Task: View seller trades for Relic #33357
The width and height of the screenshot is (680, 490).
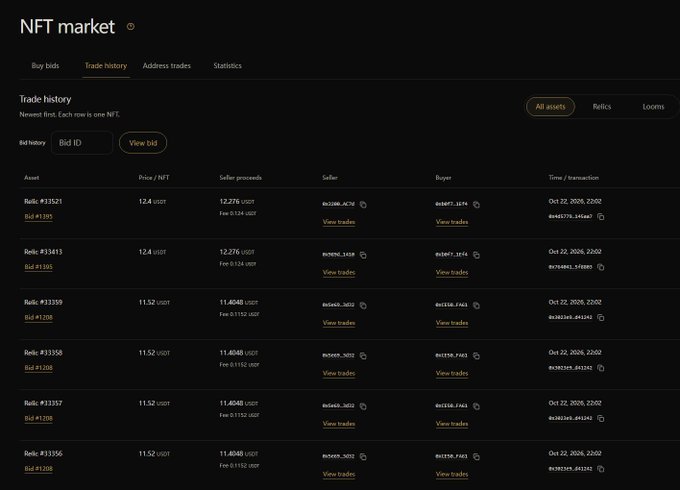Action: pos(339,424)
